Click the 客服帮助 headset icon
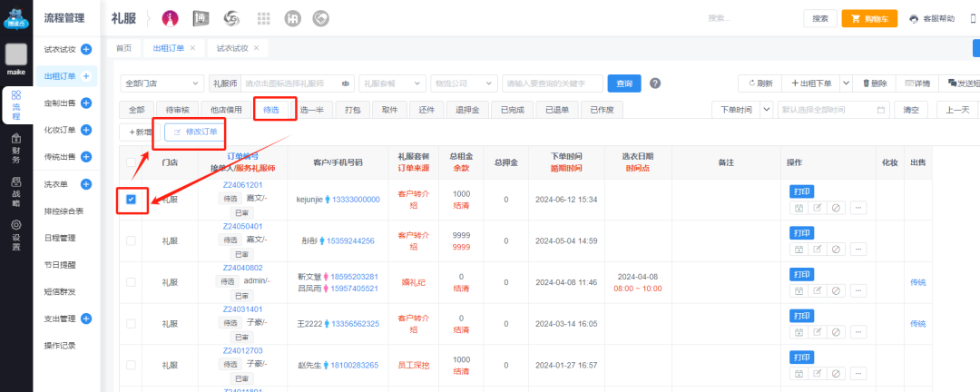Screen dimensions: 980x392 (x=915, y=19)
